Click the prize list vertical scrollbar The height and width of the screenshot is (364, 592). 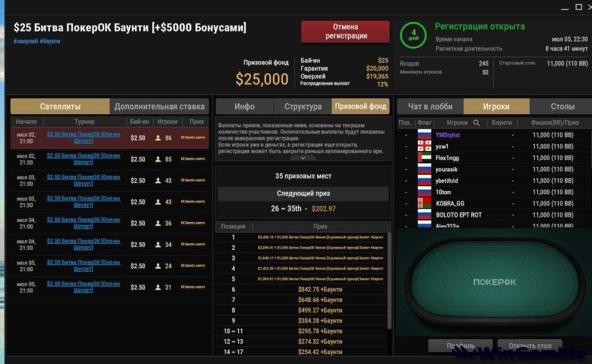tap(390, 281)
